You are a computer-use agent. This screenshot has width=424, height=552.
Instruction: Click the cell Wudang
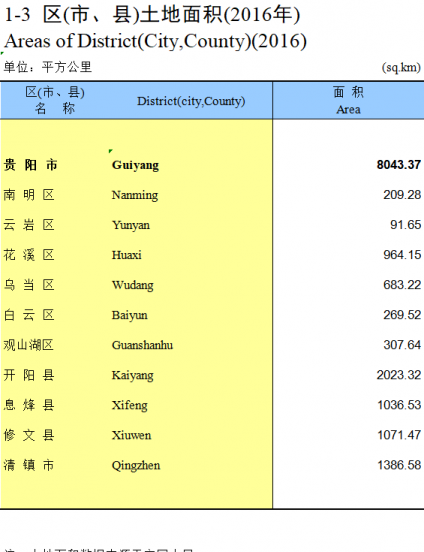pyautogui.click(x=132, y=286)
